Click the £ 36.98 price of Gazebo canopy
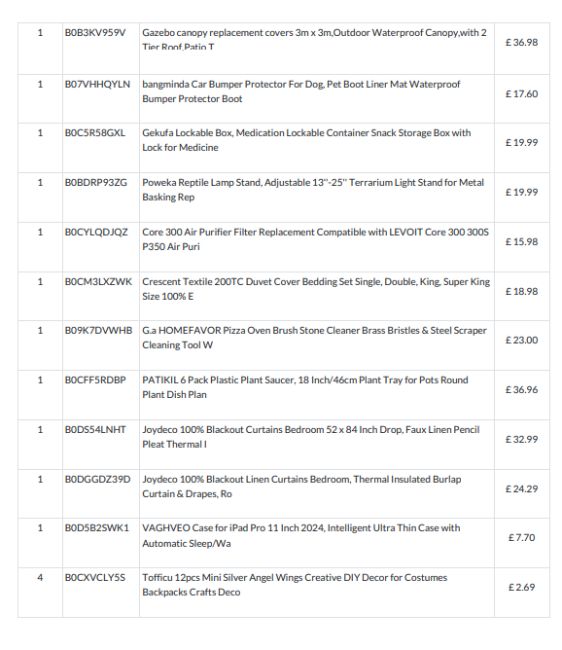 pos(521,42)
